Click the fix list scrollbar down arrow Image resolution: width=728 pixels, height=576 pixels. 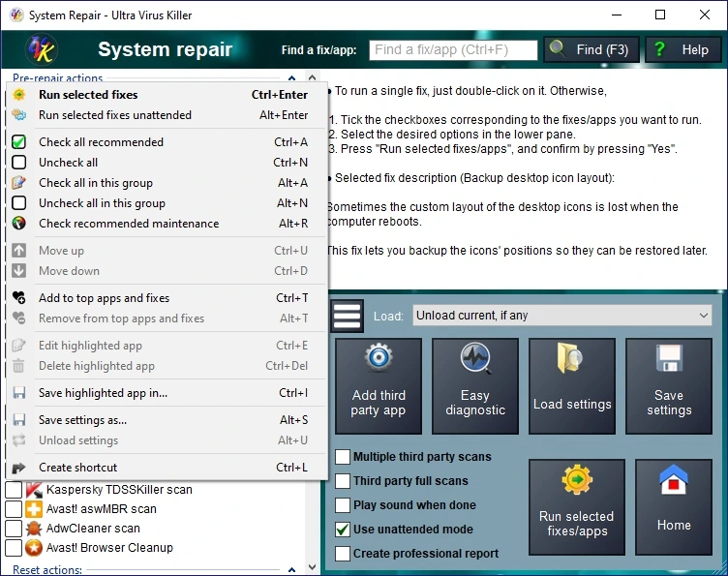(x=312, y=567)
